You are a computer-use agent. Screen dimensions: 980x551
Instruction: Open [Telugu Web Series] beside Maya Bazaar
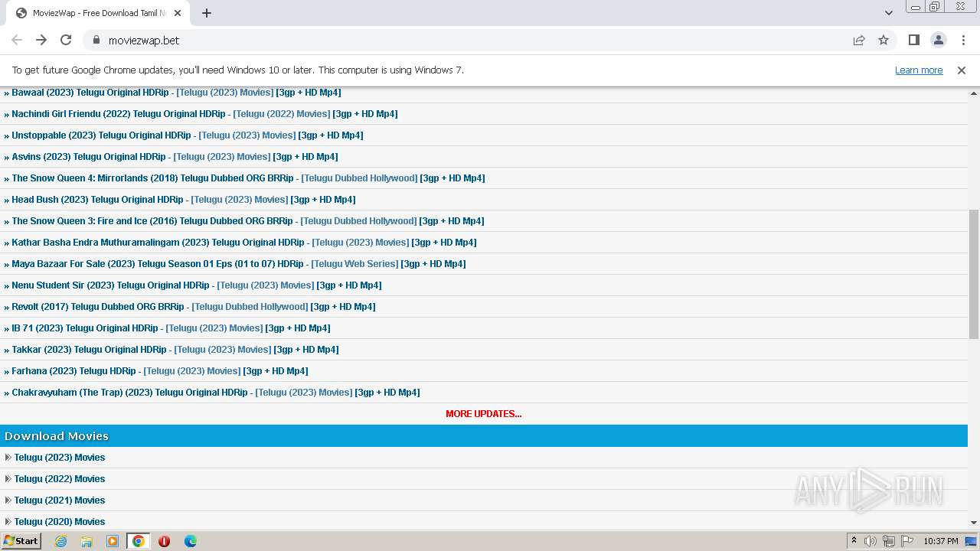pyautogui.click(x=355, y=263)
